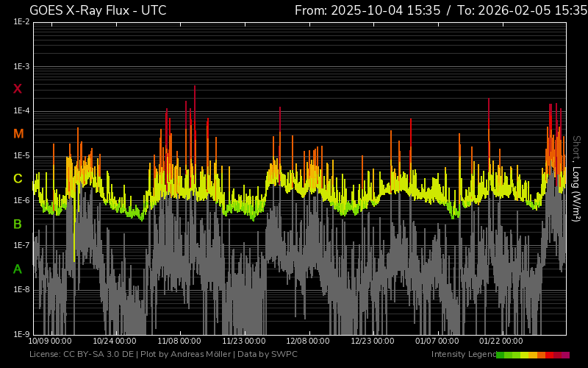Select the 01/07 00:00 time axis label

[x=437, y=342]
